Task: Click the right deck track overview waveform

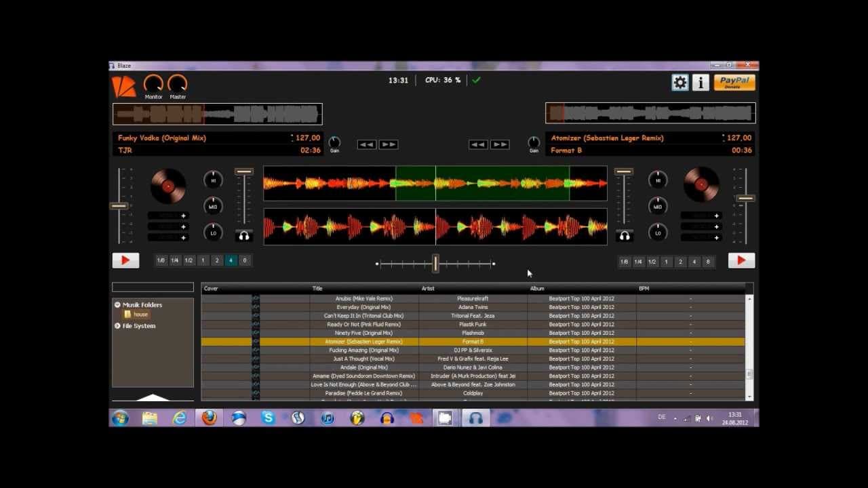Action: click(x=650, y=113)
